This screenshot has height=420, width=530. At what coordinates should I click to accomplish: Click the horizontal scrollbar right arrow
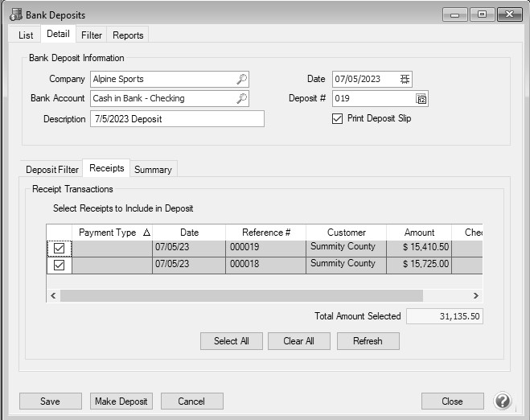click(x=475, y=296)
